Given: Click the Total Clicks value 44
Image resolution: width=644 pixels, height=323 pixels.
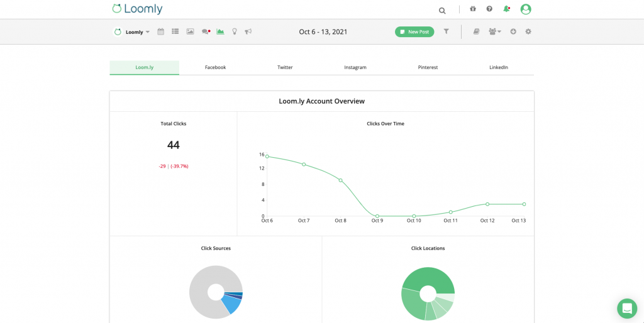Looking at the screenshot, I should point(174,145).
